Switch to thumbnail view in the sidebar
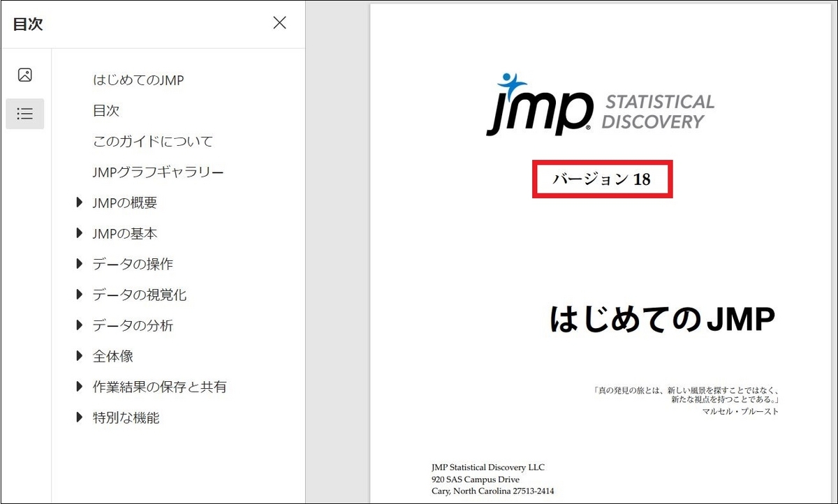Screen dimensions: 838x504 click(25, 73)
